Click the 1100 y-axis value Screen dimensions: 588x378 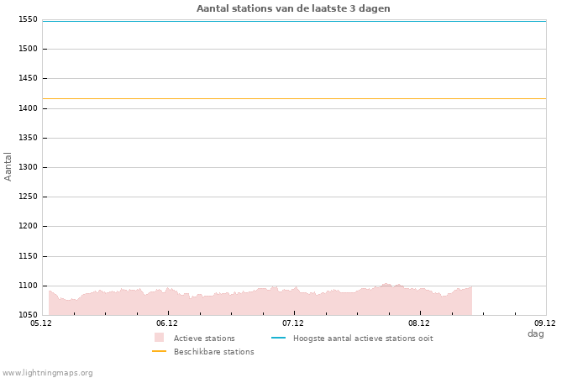click(x=28, y=286)
